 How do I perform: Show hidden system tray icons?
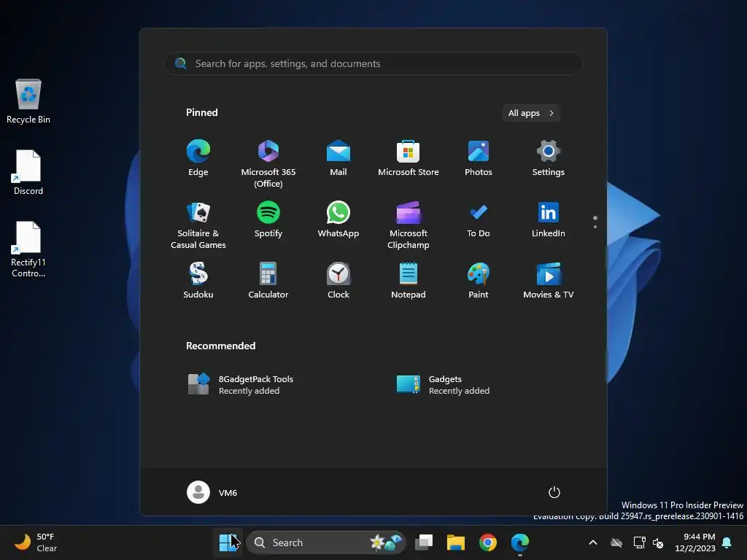[x=593, y=542]
